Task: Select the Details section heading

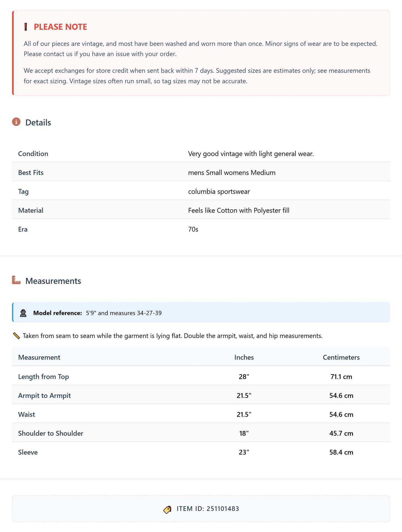Action: (x=38, y=122)
